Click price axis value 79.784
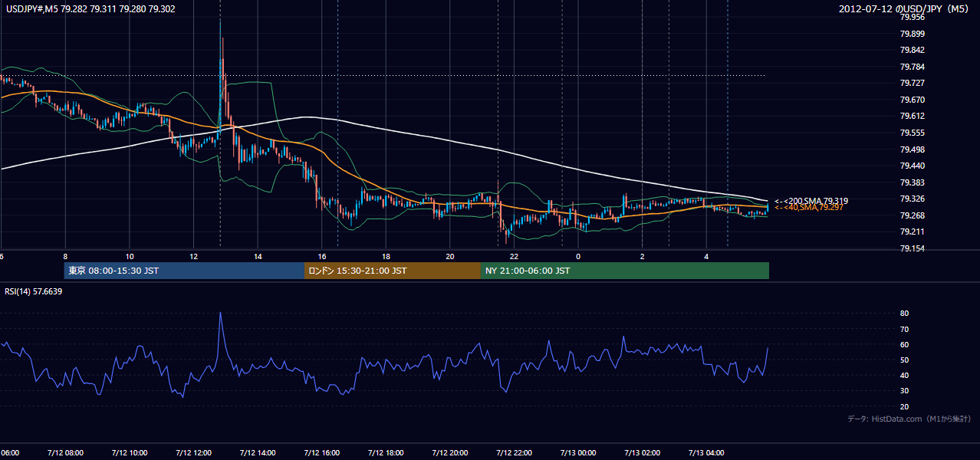 [x=912, y=67]
